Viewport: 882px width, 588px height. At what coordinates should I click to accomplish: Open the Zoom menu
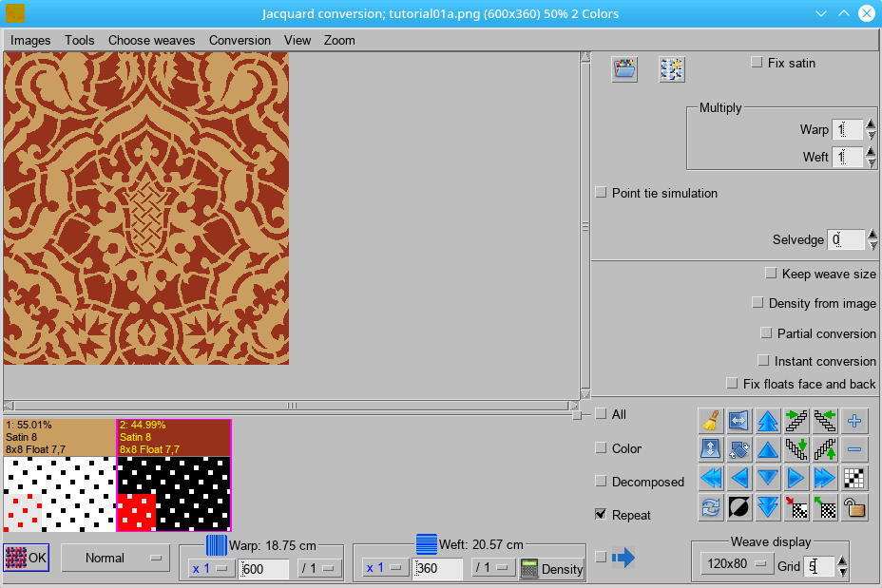pos(339,41)
